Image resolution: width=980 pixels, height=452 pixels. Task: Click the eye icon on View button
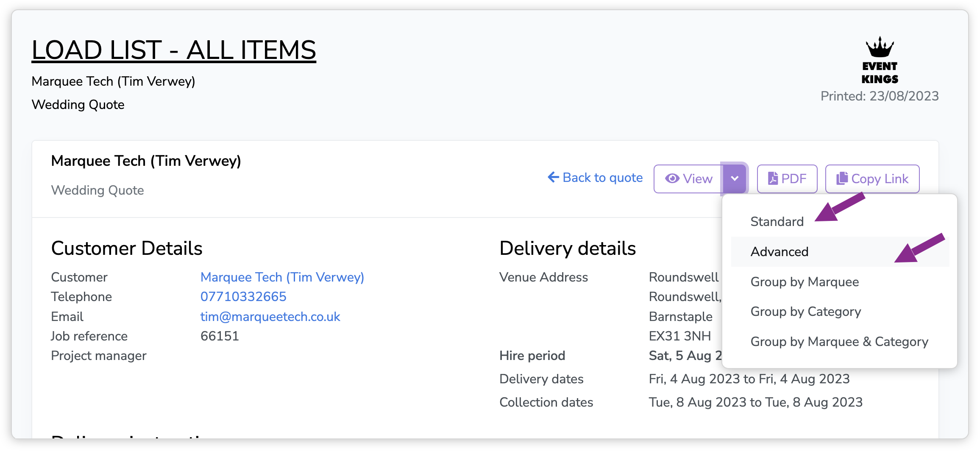(x=672, y=179)
